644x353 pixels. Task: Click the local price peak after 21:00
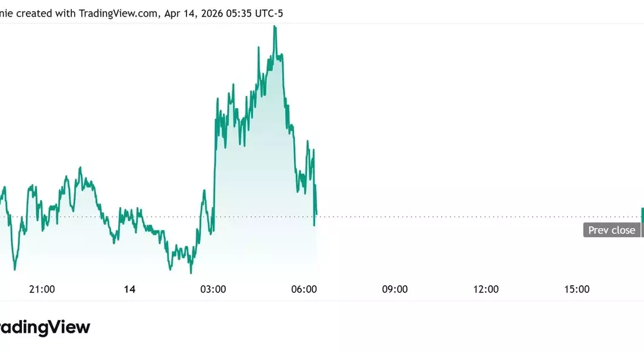click(81, 169)
